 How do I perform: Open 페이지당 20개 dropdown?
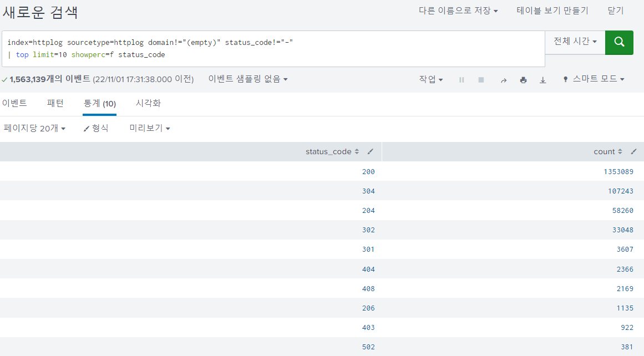34,129
